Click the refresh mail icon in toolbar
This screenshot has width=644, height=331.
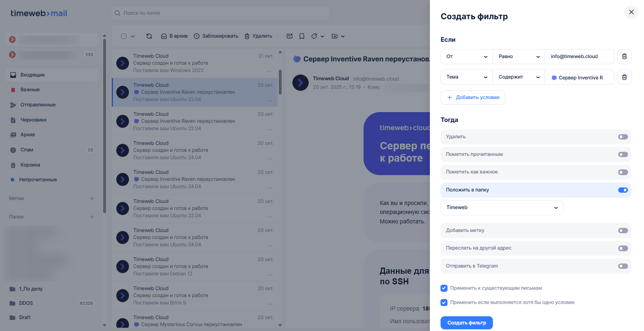click(149, 36)
